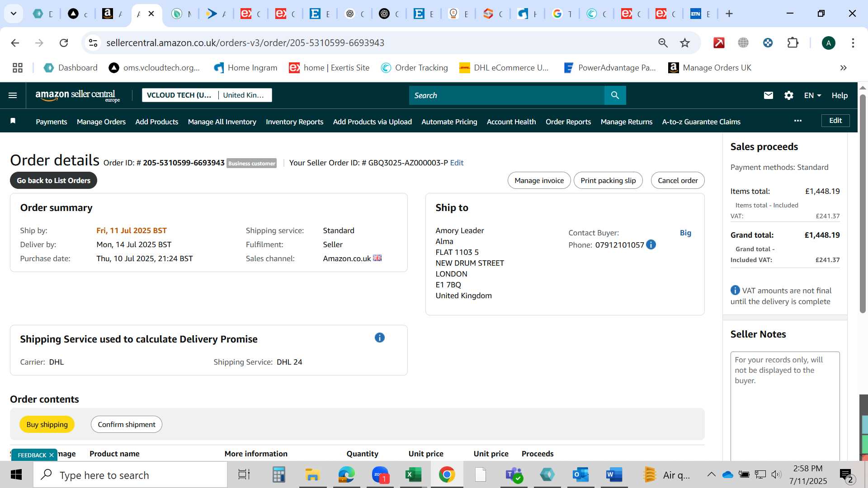Open a new browser tab with plus
868x488 pixels.
729,14
